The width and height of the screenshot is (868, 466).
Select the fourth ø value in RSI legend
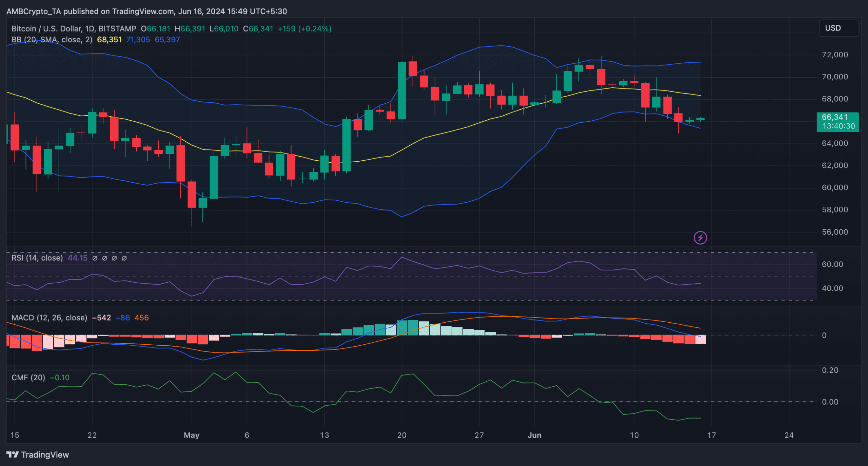[124, 258]
